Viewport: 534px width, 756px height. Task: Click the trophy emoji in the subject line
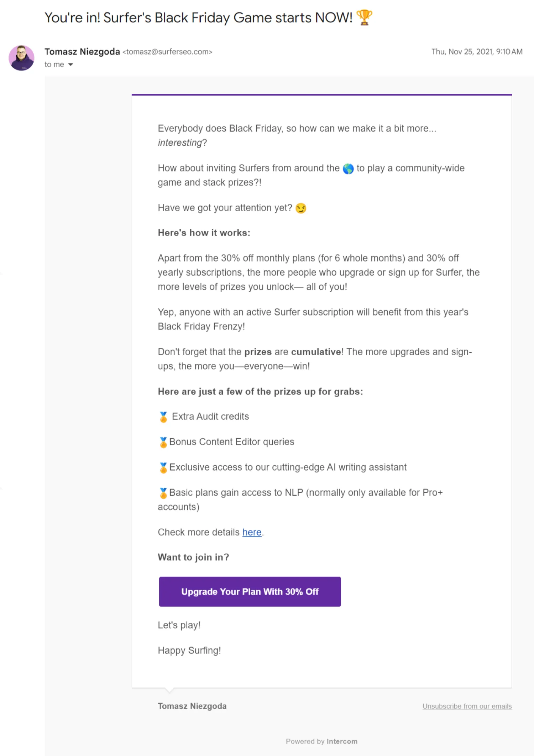364,17
